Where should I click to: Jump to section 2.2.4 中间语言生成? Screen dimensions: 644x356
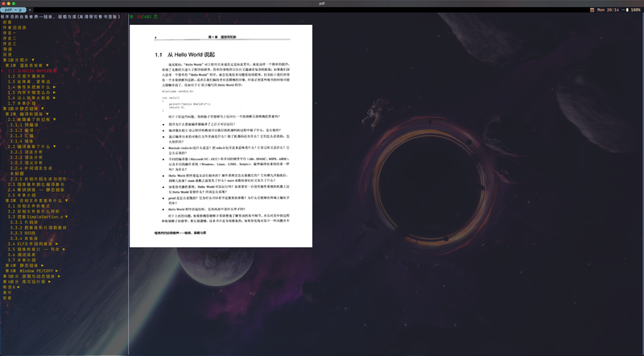(x=31, y=168)
